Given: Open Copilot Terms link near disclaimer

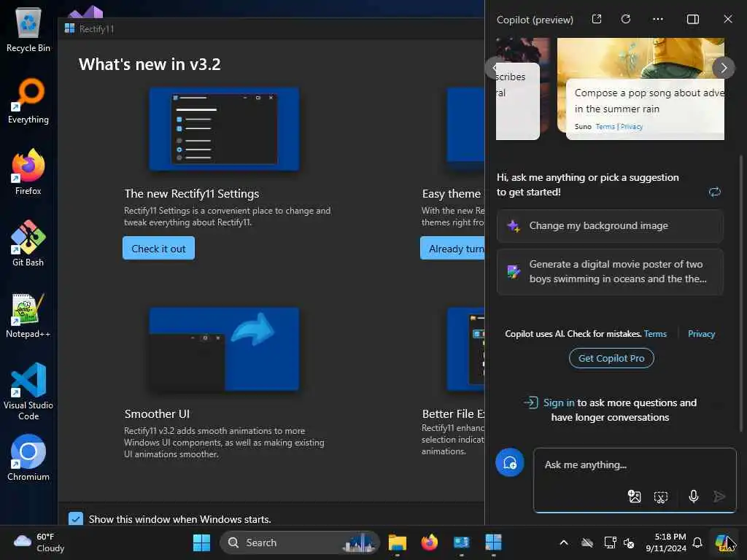Looking at the screenshot, I should 655,334.
